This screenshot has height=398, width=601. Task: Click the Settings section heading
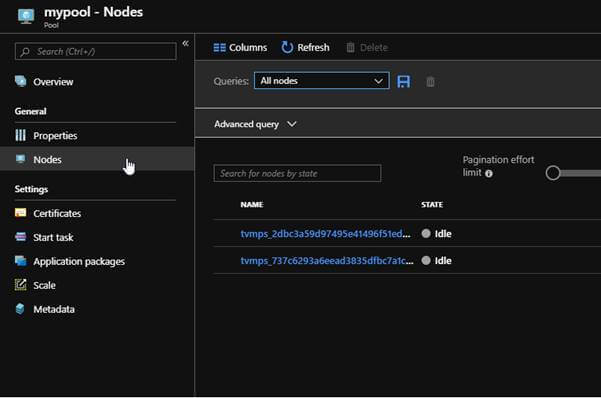(31, 189)
